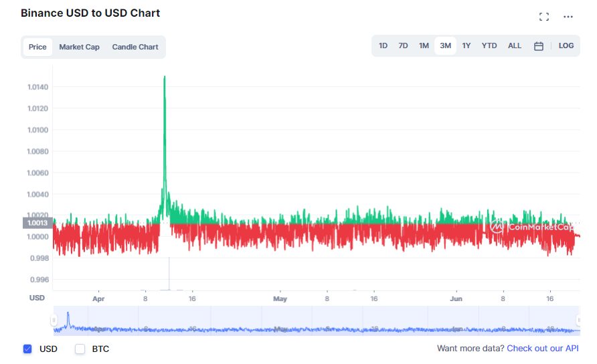The width and height of the screenshot is (597, 364).
Task: Click the 1.0140 y-axis value
Action: [x=37, y=87]
